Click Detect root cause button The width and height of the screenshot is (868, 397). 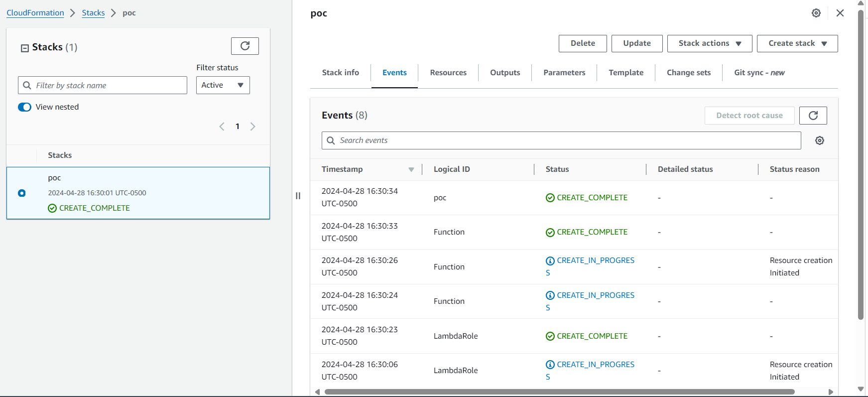749,116
